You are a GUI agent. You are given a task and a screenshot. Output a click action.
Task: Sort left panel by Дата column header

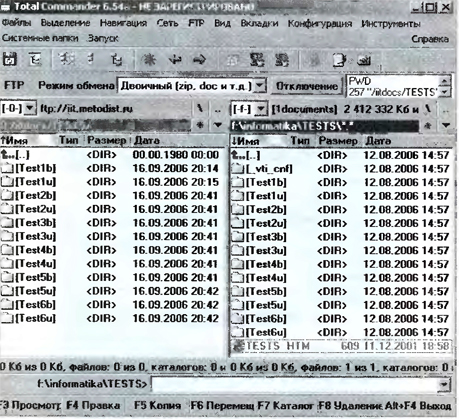tap(179, 141)
